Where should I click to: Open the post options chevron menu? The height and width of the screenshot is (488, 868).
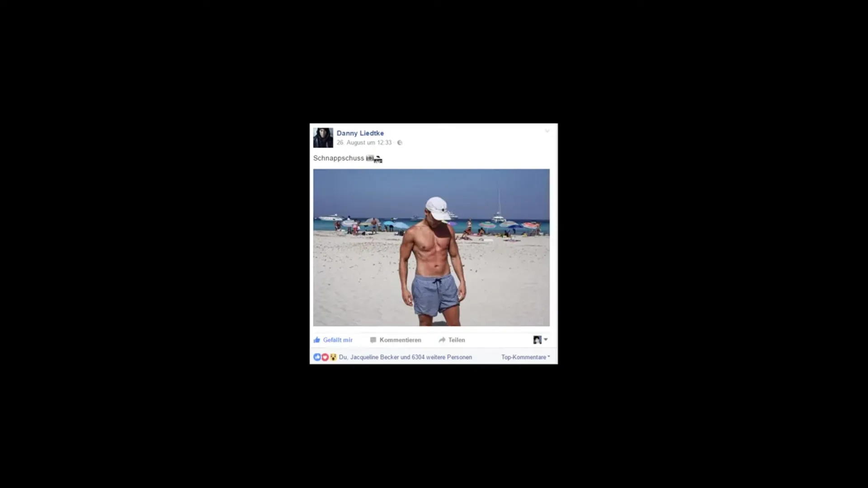pyautogui.click(x=547, y=131)
